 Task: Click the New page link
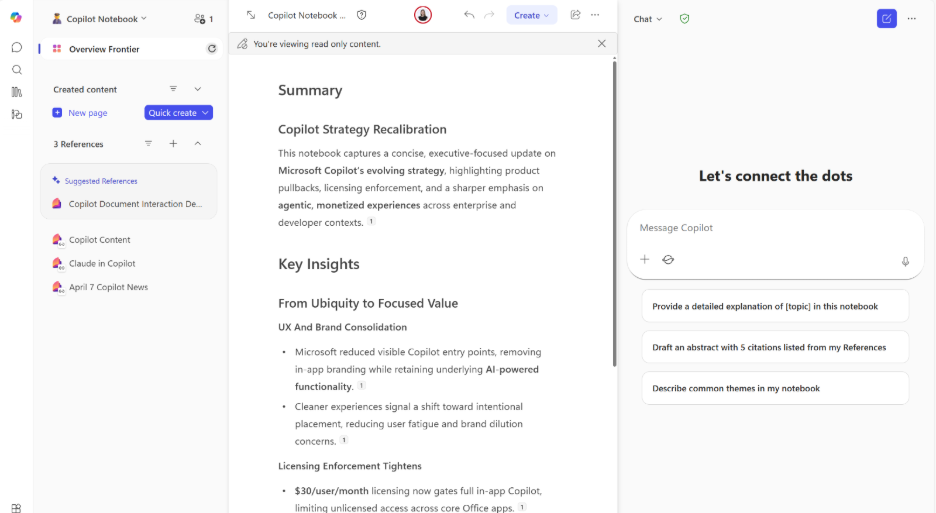pyautogui.click(x=88, y=113)
